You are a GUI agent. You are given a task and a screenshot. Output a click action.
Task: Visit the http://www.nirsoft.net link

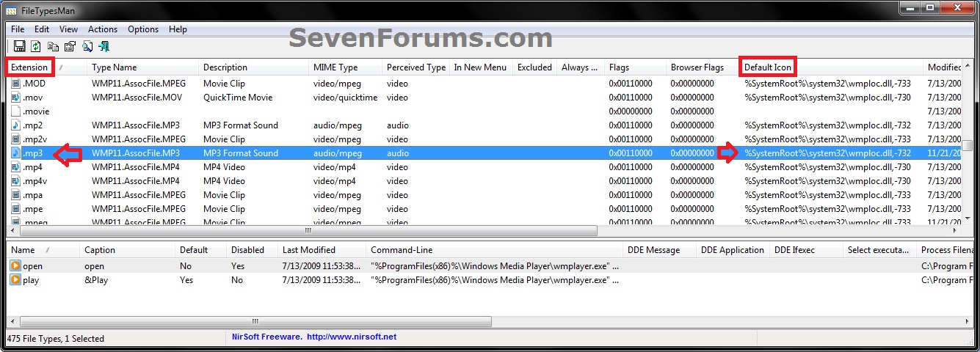coord(352,337)
